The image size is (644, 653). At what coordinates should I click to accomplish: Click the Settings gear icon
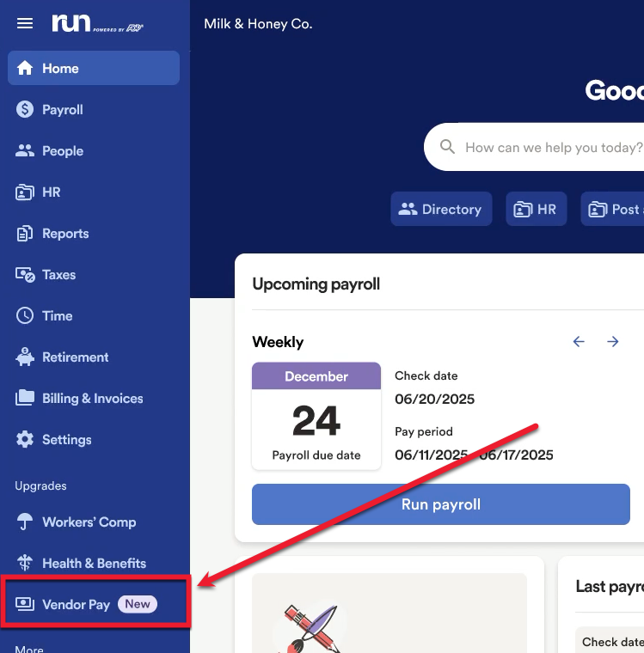pyautogui.click(x=25, y=440)
